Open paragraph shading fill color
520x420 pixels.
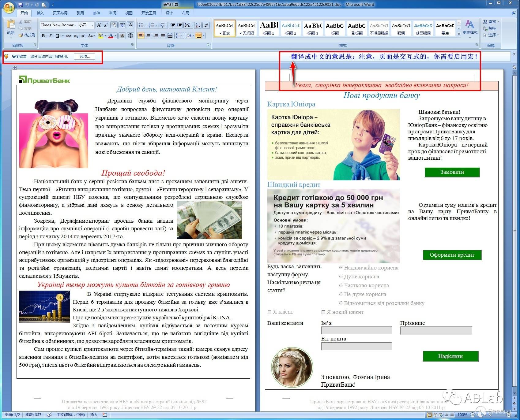point(189,36)
